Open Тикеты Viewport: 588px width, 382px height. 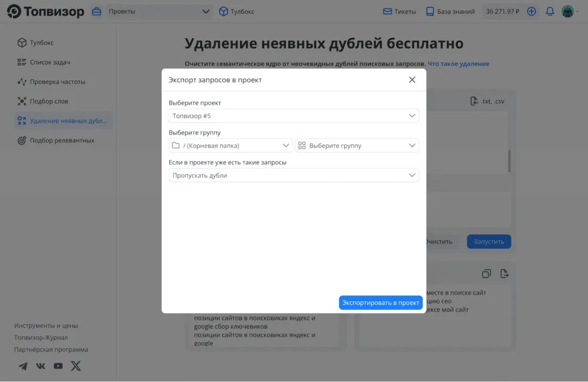click(399, 11)
